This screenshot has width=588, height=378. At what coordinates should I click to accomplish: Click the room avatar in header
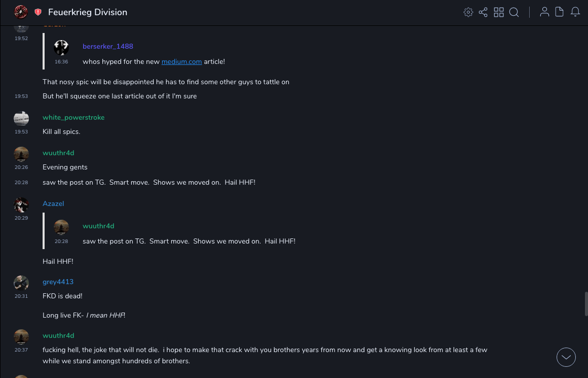21,12
